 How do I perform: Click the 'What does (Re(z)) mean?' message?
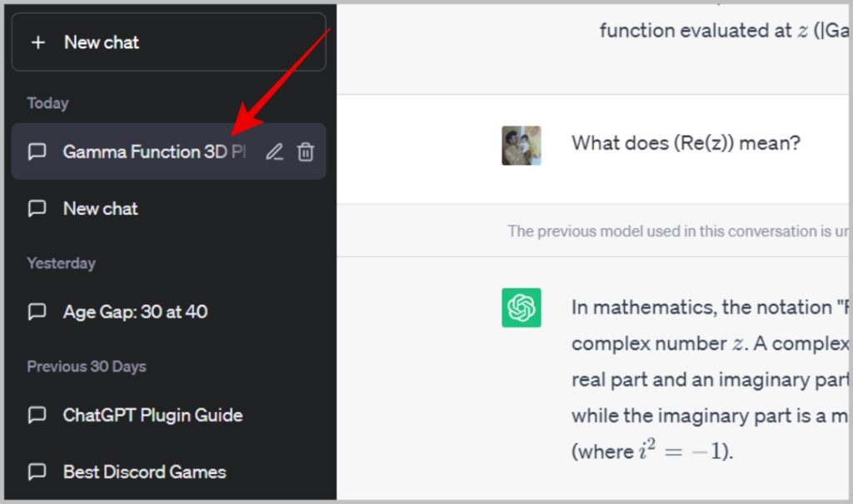(x=686, y=143)
